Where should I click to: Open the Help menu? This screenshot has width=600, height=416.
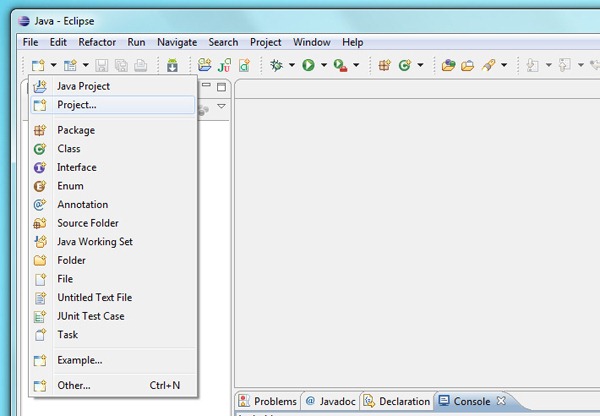(352, 42)
